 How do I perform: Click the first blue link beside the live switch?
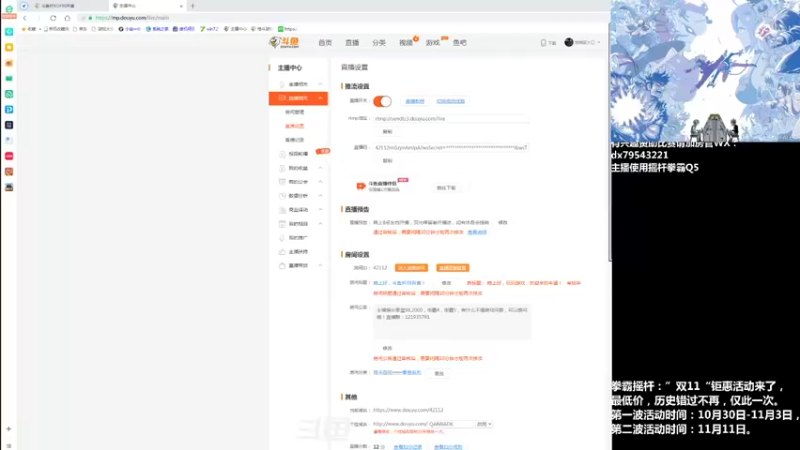point(415,101)
